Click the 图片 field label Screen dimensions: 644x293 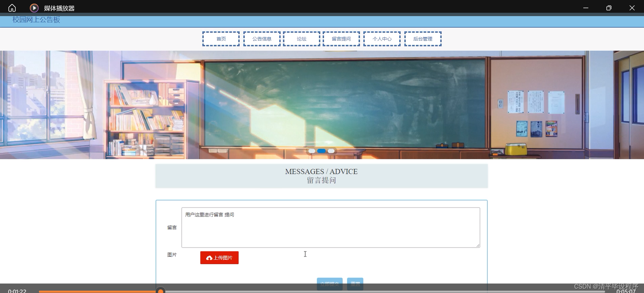[172, 255]
